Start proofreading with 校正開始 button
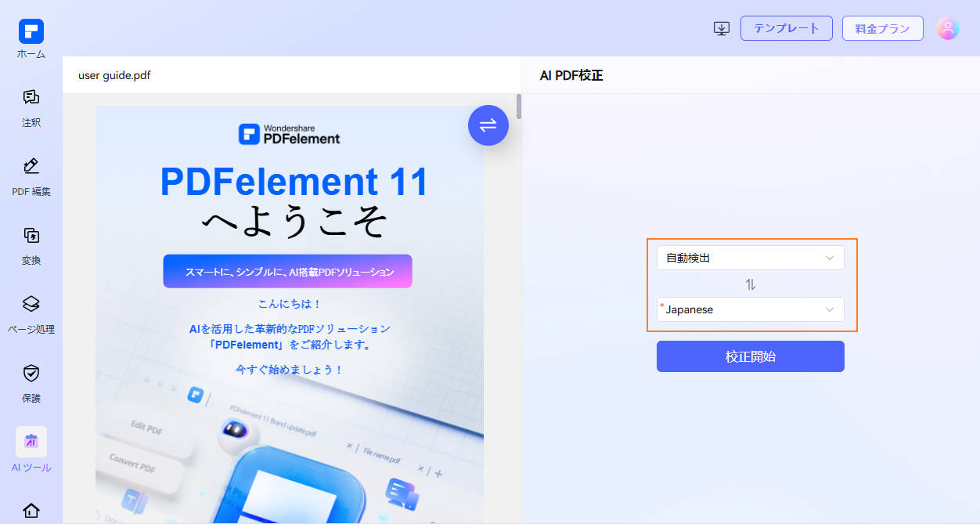 tap(751, 356)
